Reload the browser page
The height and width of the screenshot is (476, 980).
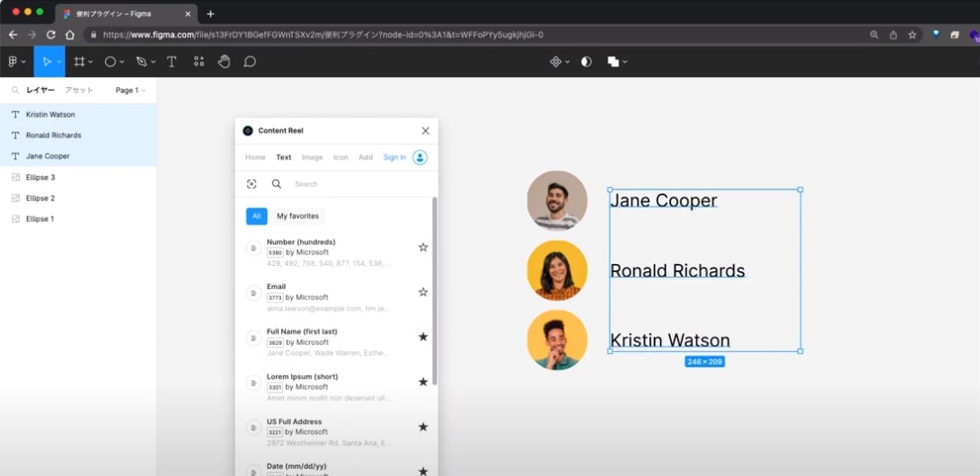coord(50,35)
